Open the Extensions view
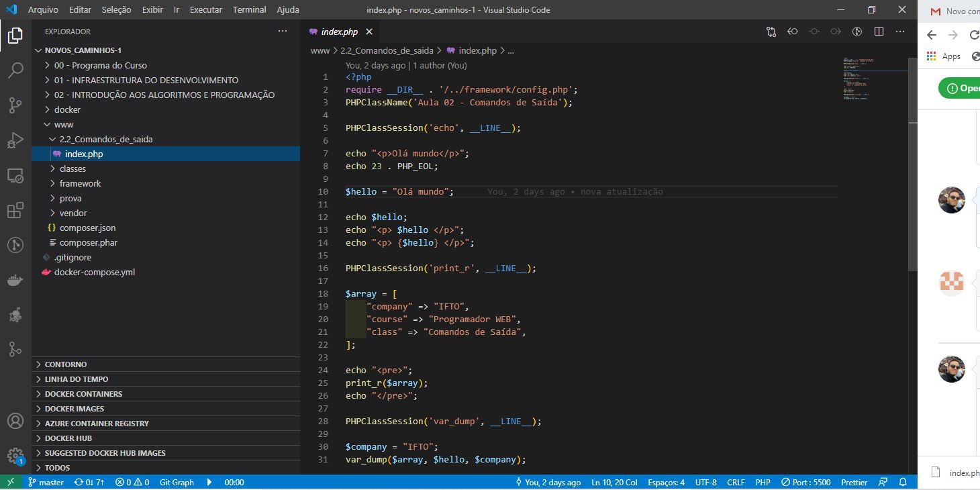The height and width of the screenshot is (490, 980). [x=15, y=210]
